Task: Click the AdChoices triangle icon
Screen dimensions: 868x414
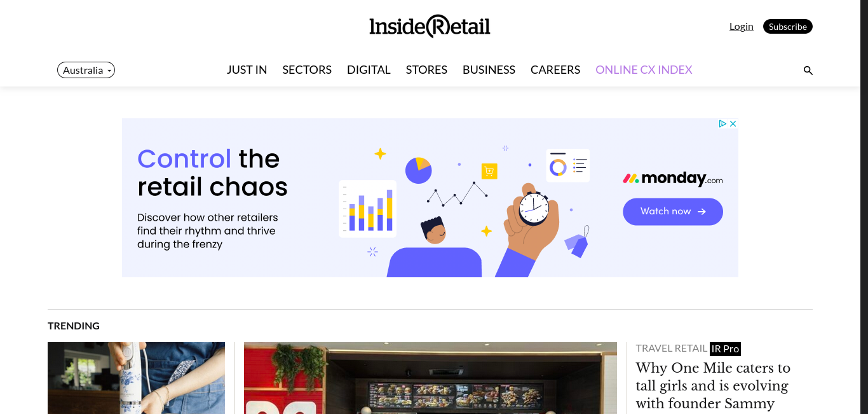Action: [x=722, y=123]
